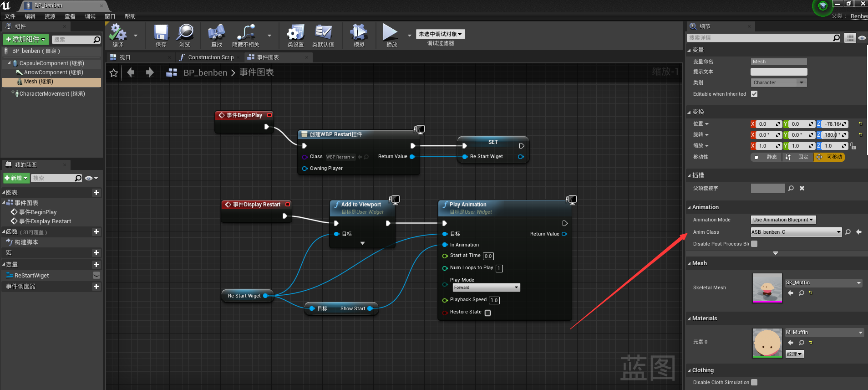
Task: Open 类设置 class settings
Action: (x=295, y=36)
